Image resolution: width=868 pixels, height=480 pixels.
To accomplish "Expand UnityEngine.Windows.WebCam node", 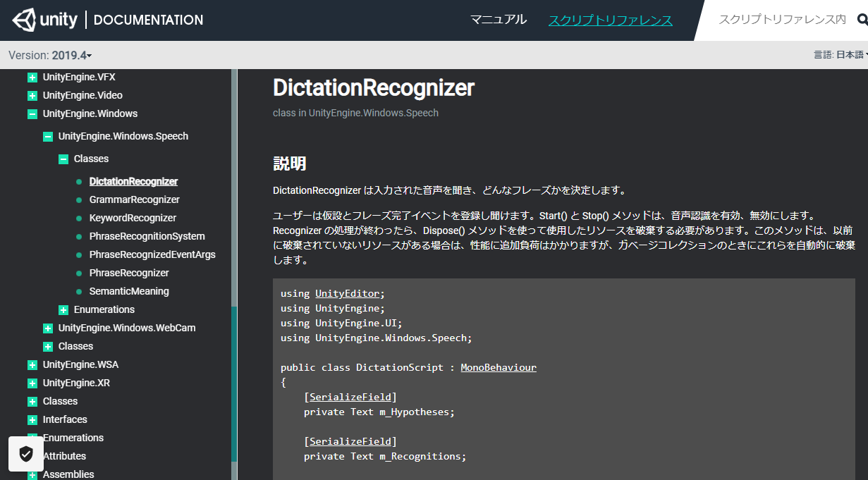I will coord(48,328).
